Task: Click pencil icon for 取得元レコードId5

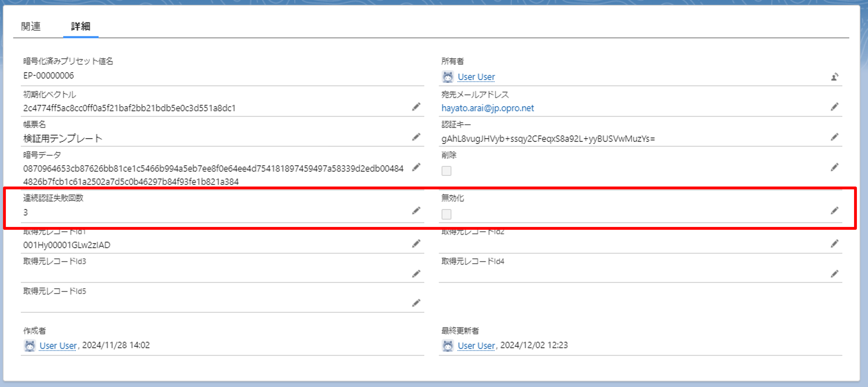Action: pos(416,303)
